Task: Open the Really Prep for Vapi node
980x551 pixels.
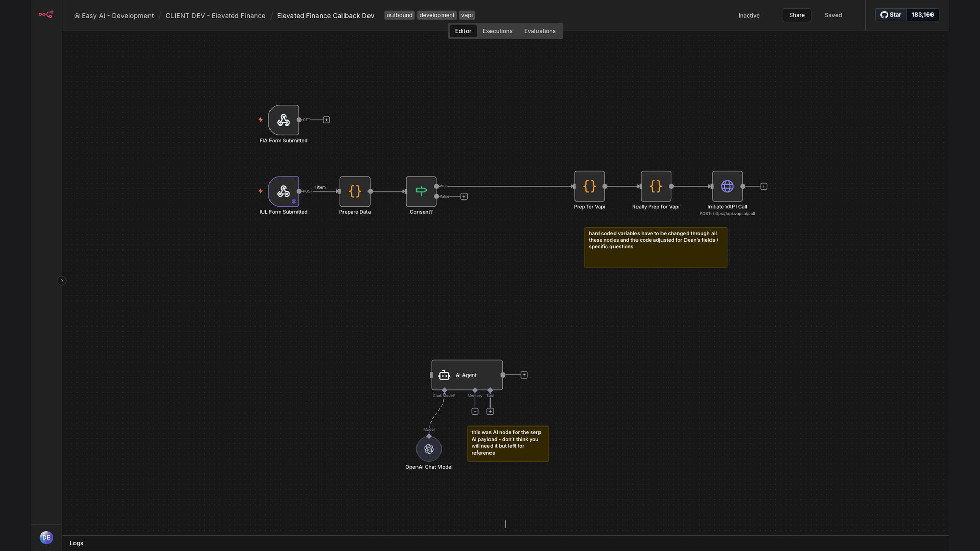Action: pos(656,186)
